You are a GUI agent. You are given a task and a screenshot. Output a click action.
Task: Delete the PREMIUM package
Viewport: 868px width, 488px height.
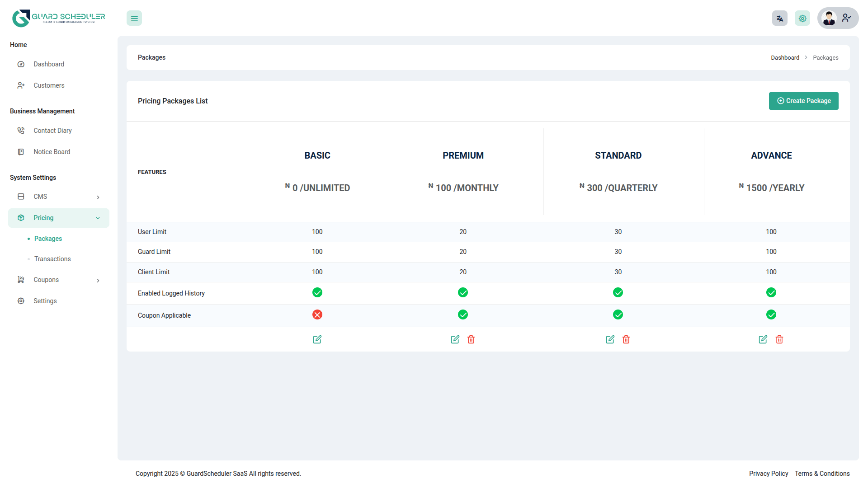[x=471, y=339]
